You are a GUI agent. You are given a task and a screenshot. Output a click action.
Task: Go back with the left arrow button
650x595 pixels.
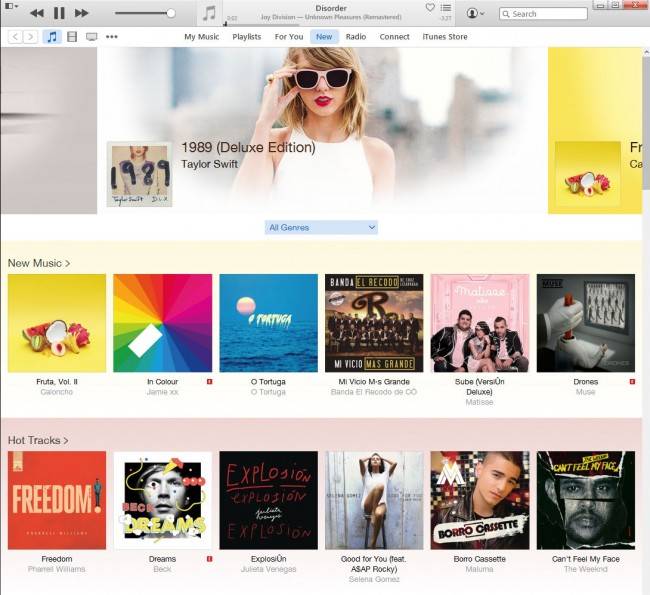click(x=15, y=37)
